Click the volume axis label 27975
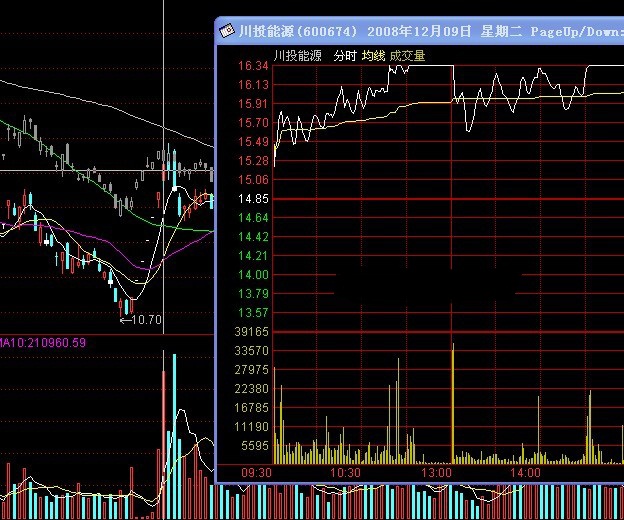 point(252,370)
